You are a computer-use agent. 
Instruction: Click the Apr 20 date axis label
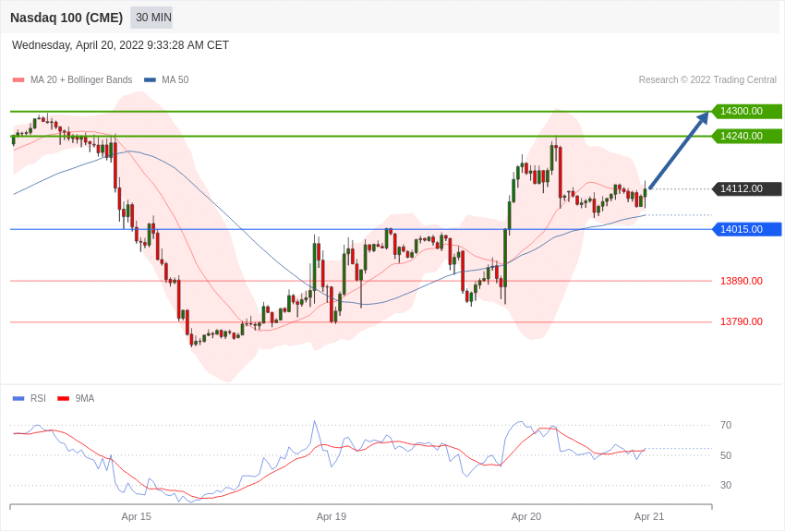526,516
